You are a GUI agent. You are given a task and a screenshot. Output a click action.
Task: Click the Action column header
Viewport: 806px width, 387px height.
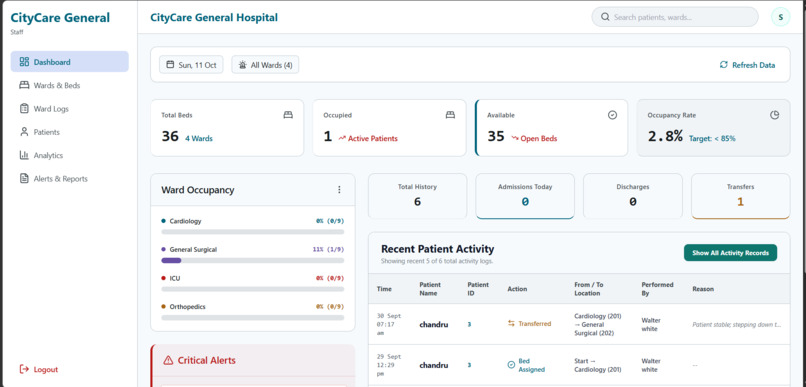point(517,289)
